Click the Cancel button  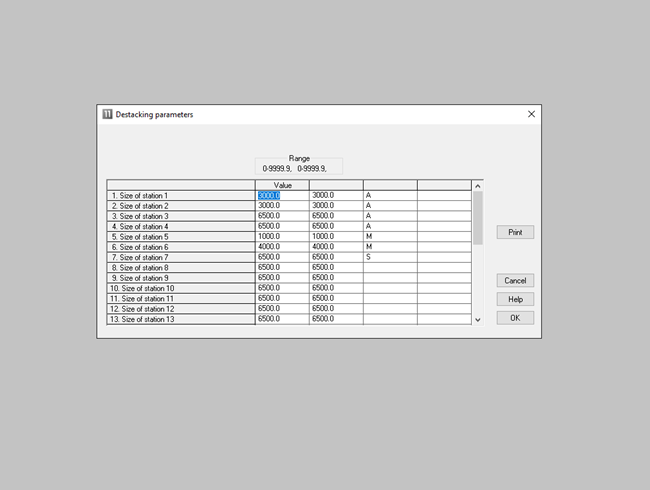tap(515, 281)
